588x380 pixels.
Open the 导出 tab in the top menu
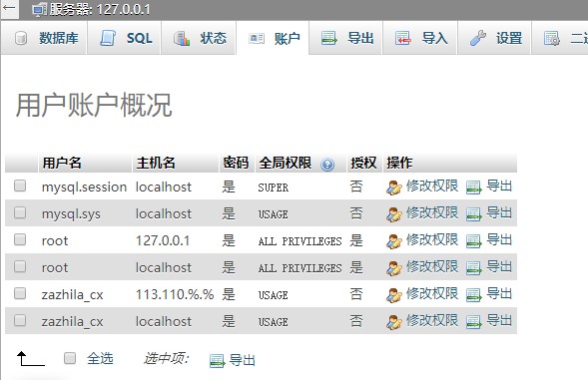pos(345,38)
